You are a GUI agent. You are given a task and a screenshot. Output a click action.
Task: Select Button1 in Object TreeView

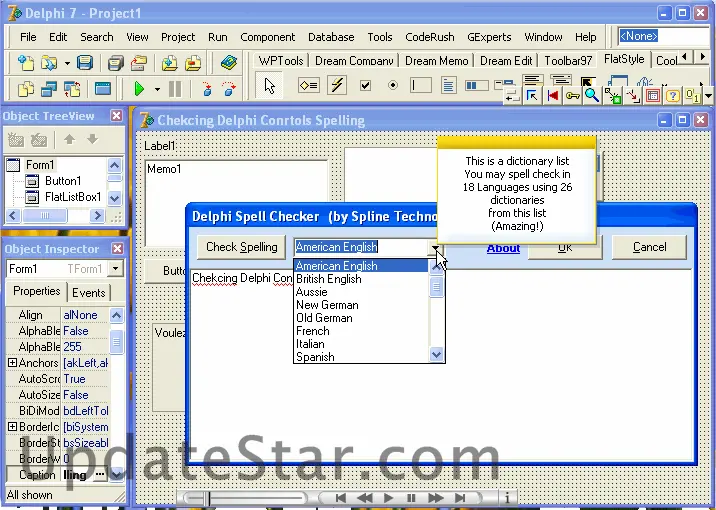[x=63, y=181]
